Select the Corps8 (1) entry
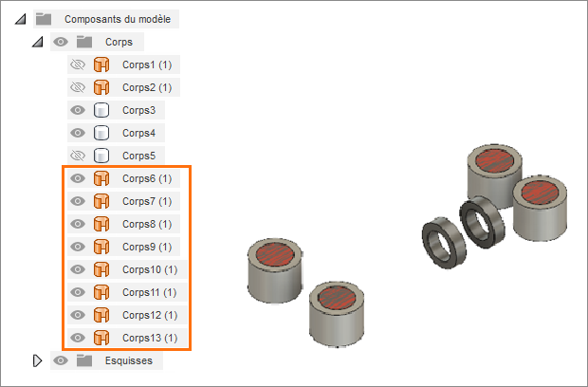The height and width of the screenshot is (387, 588). click(147, 224)
